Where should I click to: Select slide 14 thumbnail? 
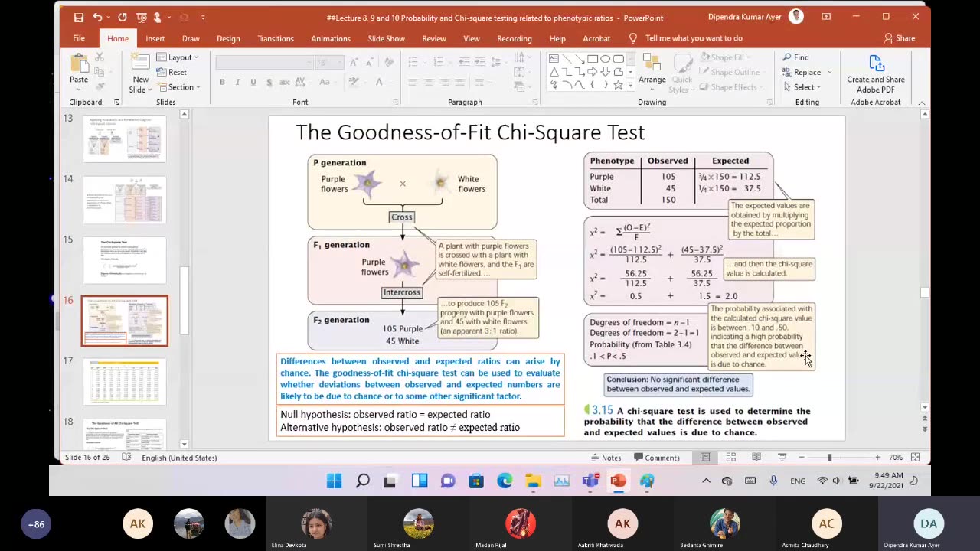click(x=124, y=199)
